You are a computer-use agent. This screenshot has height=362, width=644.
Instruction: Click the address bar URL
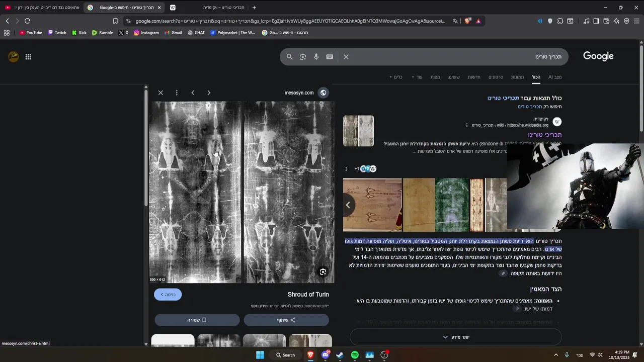290,21
